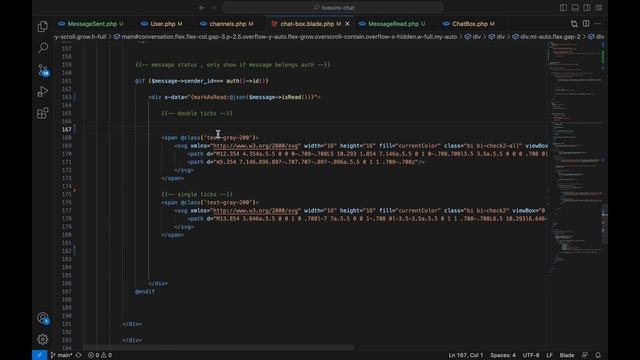Click the double ticks comment

[x=197, y=113]
